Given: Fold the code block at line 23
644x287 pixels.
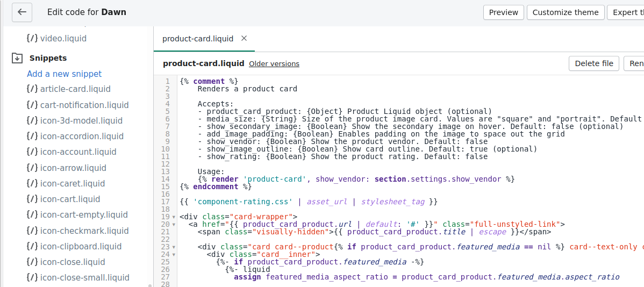Looking at the screenshot, I should point(174,247).
